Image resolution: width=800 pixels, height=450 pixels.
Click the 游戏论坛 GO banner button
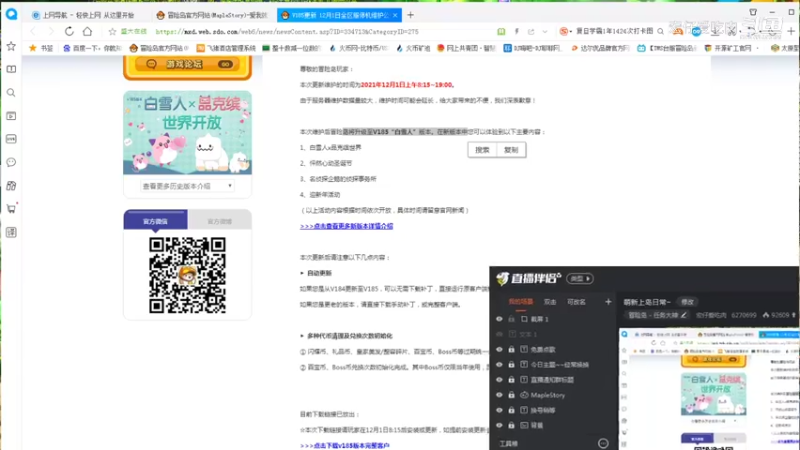click(x=187, y=65)
